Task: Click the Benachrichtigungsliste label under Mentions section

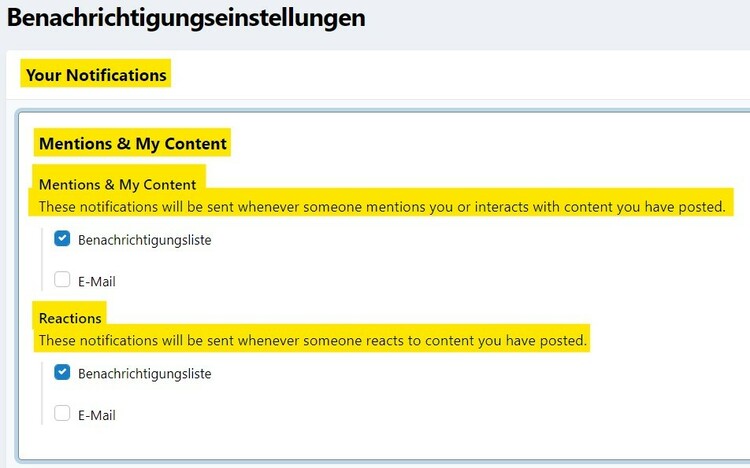Action: pyautogui.click(x=144, y=240)
